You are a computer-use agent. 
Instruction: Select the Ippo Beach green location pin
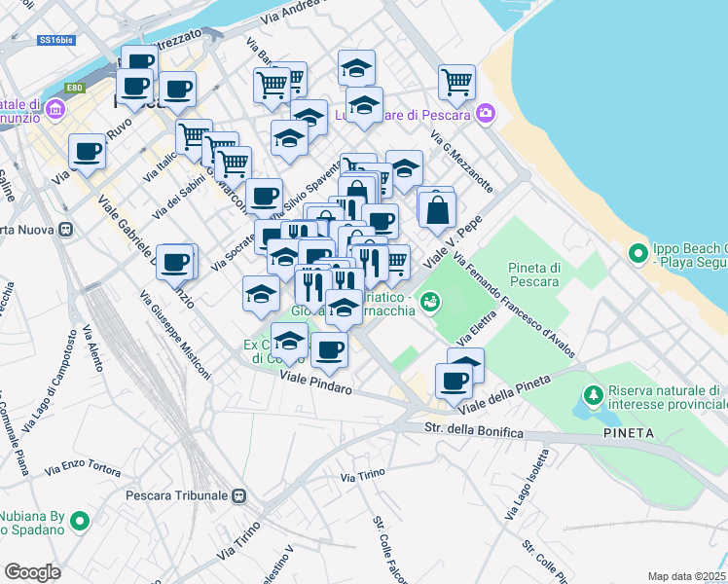click(x=637, y=254)
